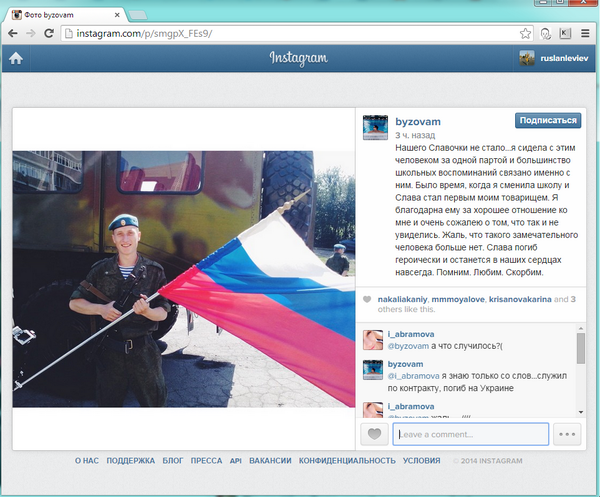Open i_abramova username on first comment

tap(411, 334)
